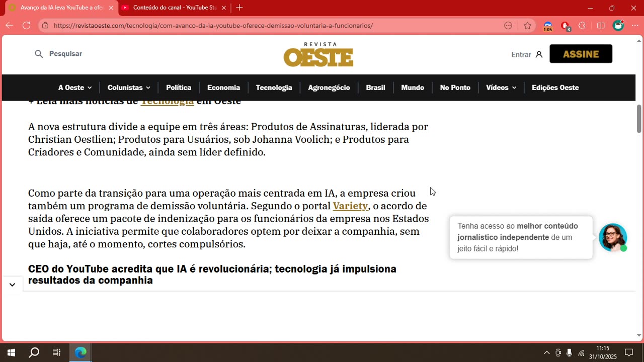Switch to the YouTube Studio tab
This screenshot has height=362, width=644.
[175, 8]
